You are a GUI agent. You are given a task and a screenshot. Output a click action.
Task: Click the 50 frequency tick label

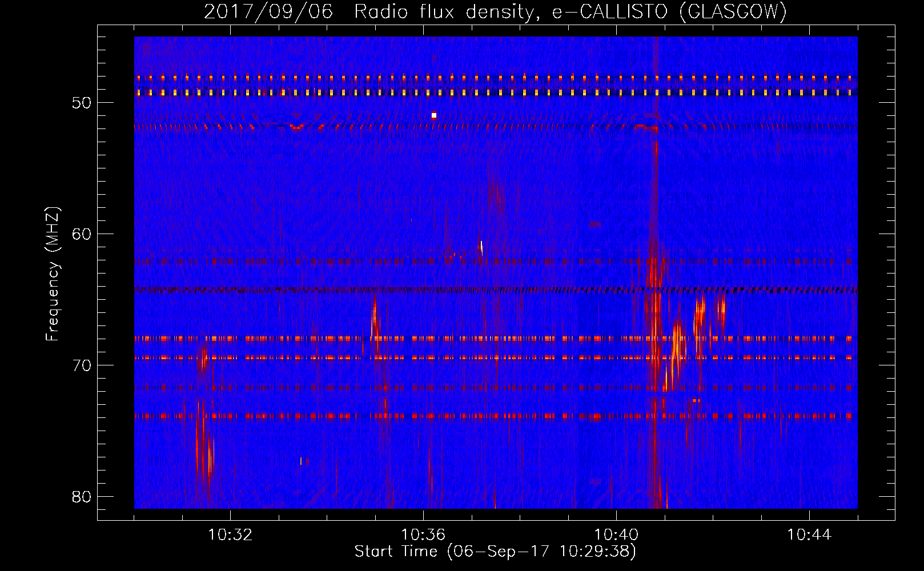click(x=82, y=103)
